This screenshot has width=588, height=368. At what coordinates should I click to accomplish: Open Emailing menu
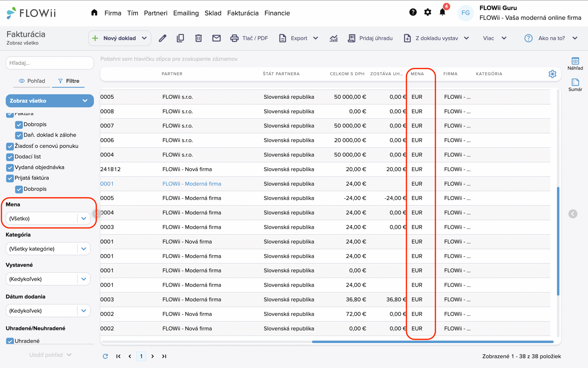click(186, 13)
